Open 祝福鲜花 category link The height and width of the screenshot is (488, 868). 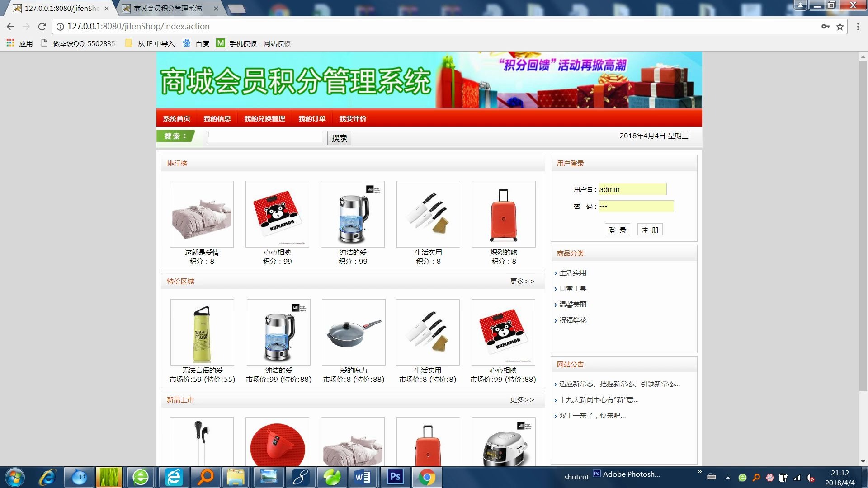point(573,320)
